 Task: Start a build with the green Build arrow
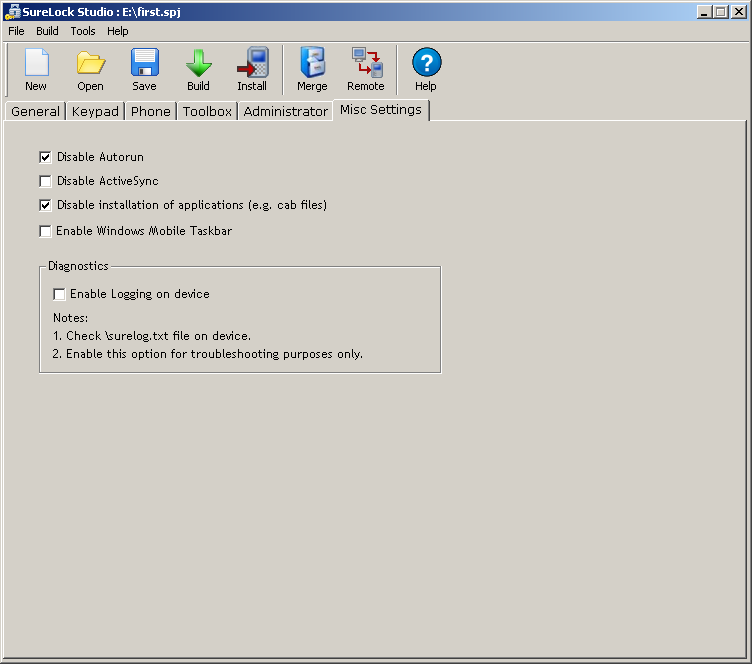pos(199,62)
